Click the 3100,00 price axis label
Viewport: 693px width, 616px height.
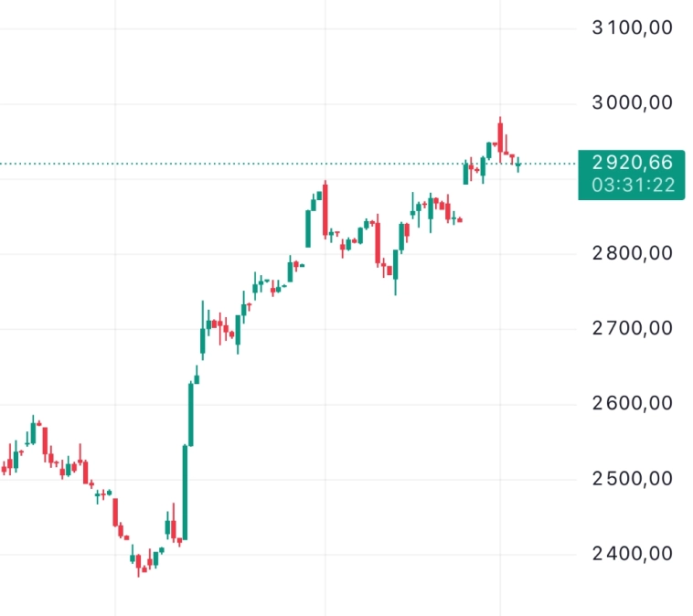(x=633, y=28)
